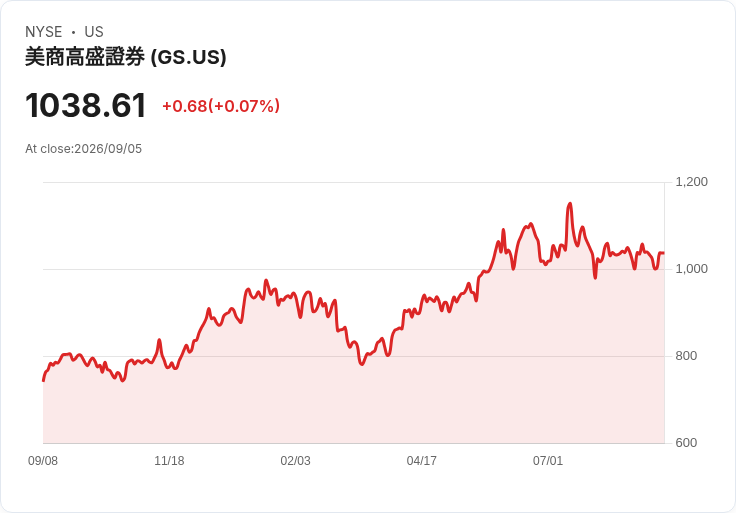Click the 1,000 y-axis label
The image size is (736, 513).
[691, 268]
